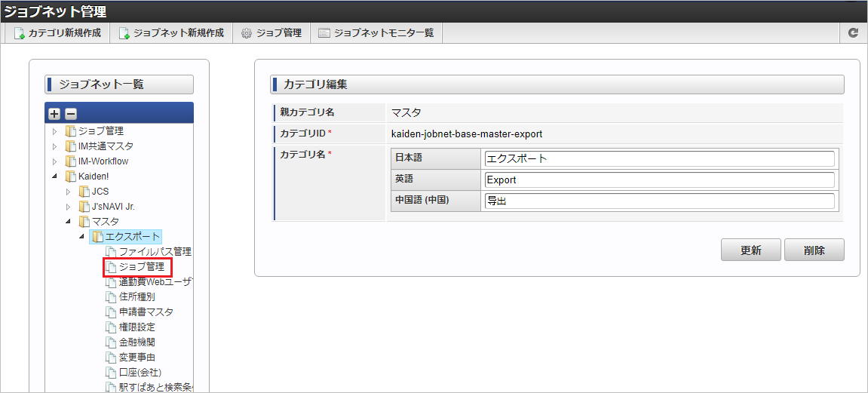Click the refresh icon at top right
Screen dimensions: 868x393
click(x=853, y=32)
